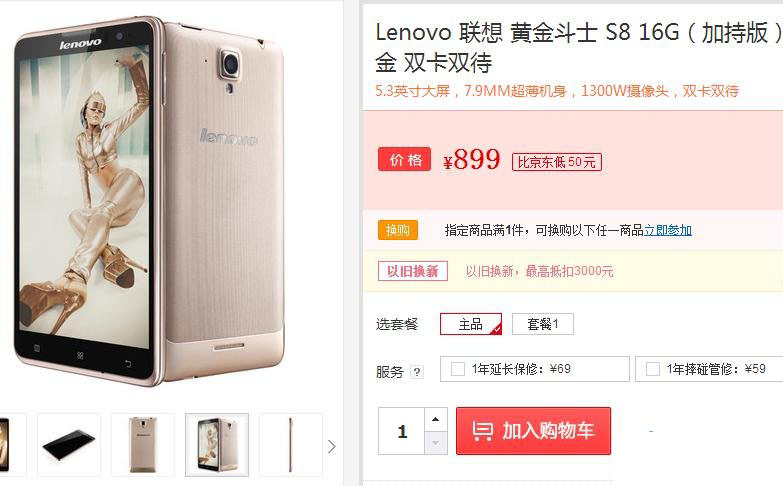The height and width of the screenshot is (486, 783).
Task: Select the highlighted front-and-back phone thumbnail
Action: [x=217, y=445]
